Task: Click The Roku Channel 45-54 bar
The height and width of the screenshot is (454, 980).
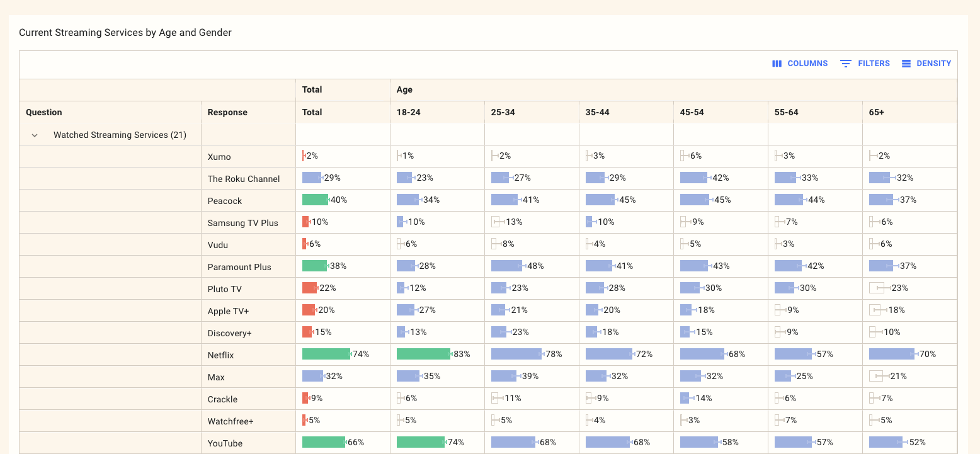Action: coord(693,178)
